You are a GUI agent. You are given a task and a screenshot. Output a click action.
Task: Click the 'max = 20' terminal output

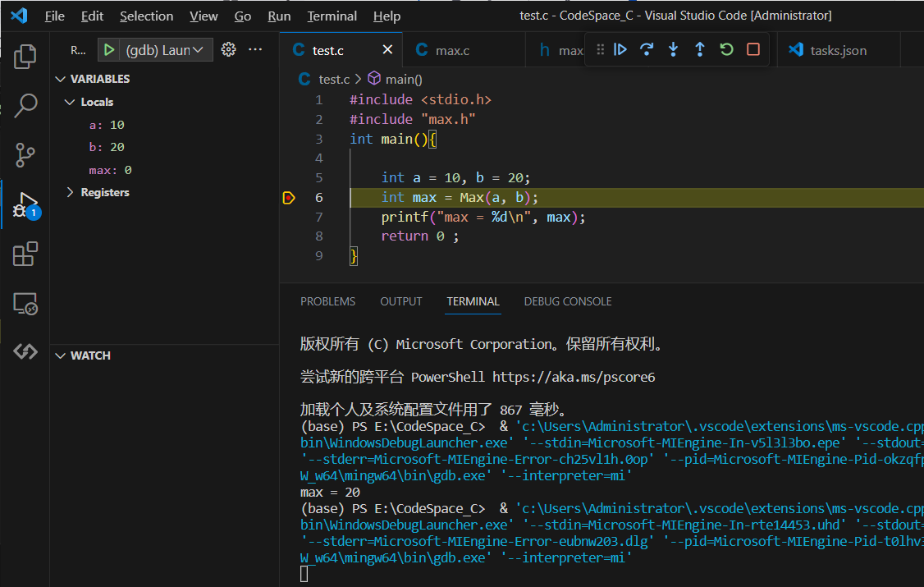click(x=330, y=492)
